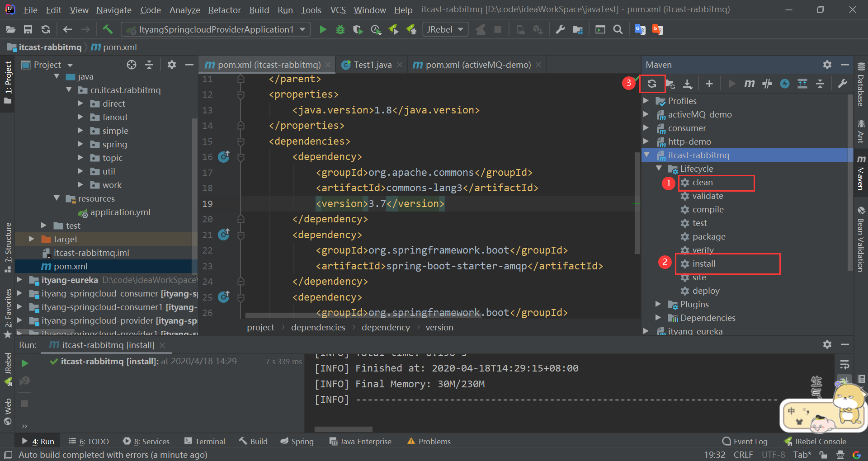Open the Navigate menu
The height and width of the screenshot is (461, 868).
(x=114, y=10)
